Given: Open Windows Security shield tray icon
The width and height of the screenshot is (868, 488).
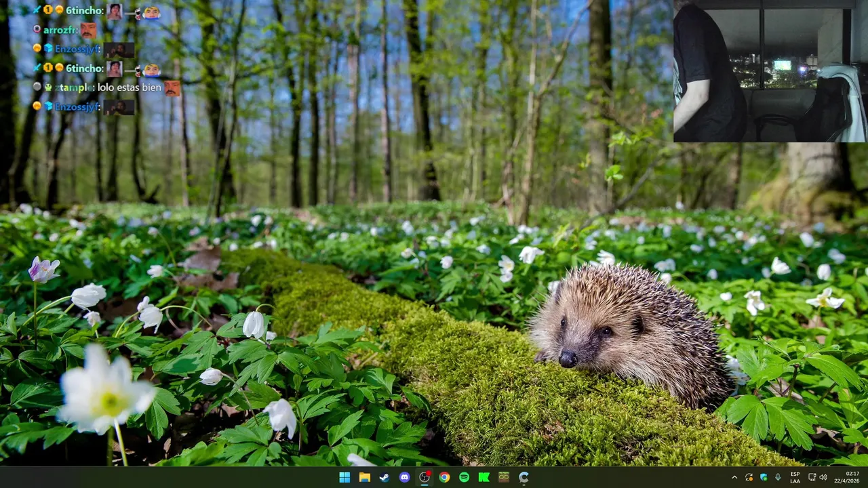Looking at the screenshot, I should tap(764, 477).
